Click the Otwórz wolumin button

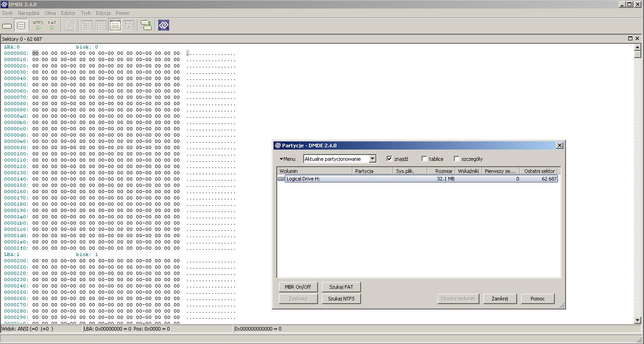[x=458, y=299]
